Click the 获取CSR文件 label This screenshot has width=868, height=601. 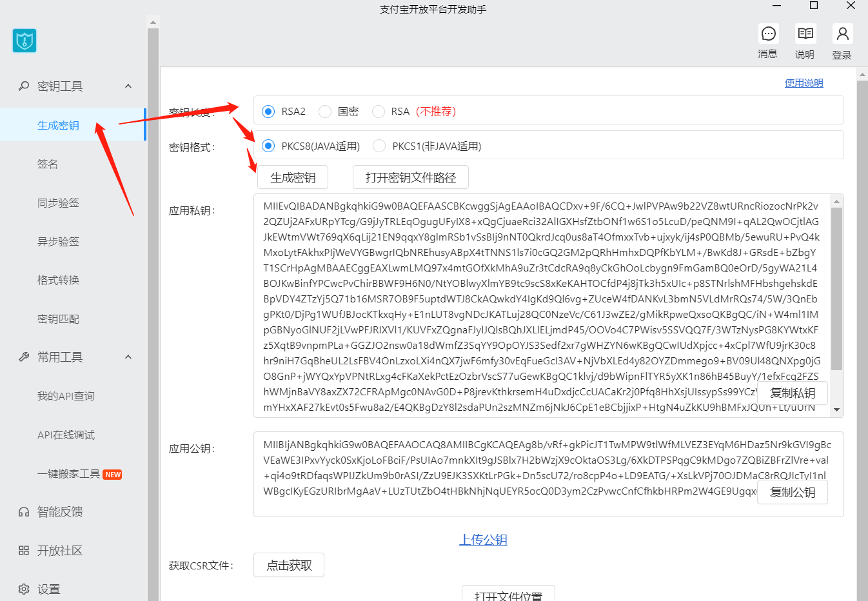pyautogui.click(x=201, y=566)
